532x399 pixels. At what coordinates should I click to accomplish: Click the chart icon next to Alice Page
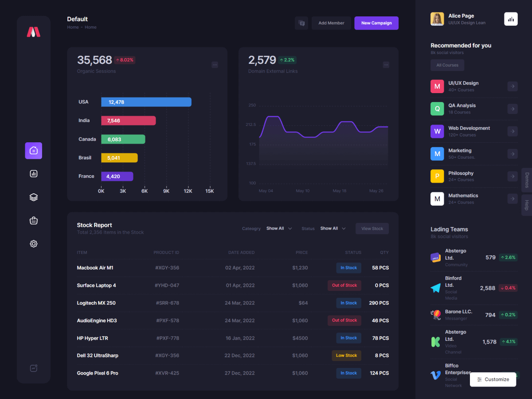[511, 19]
